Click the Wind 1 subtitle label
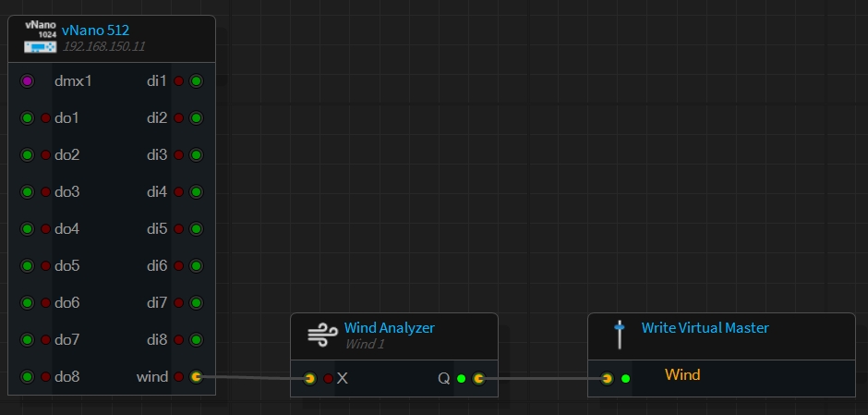The height and width of the screenshot is (415, 868). tap(364, 344)
